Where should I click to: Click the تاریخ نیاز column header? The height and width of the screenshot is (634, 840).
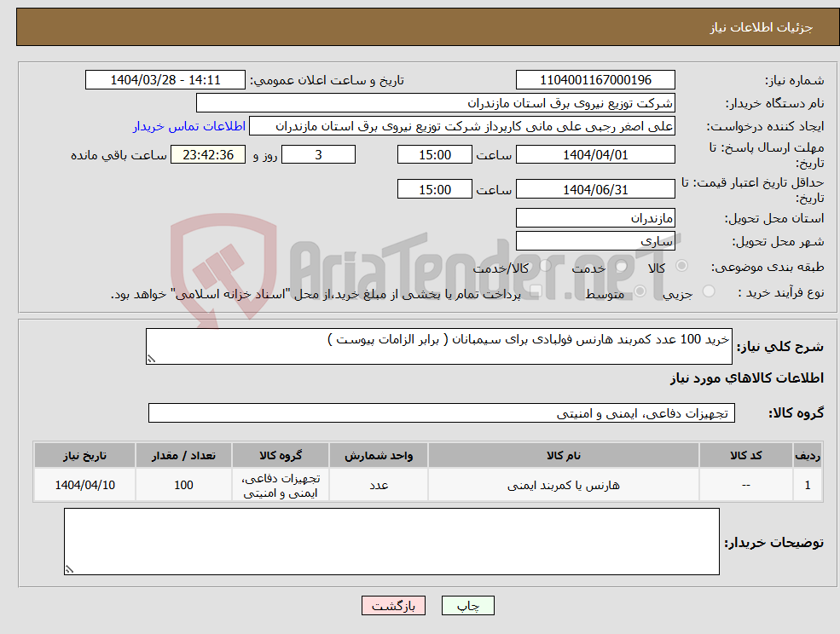(x=84, y=455)
